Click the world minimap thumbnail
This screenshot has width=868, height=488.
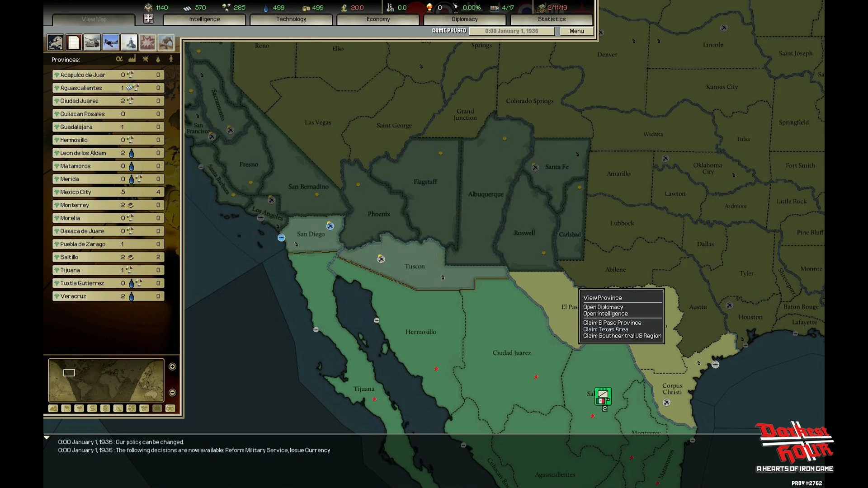click(x=106, y=380)
